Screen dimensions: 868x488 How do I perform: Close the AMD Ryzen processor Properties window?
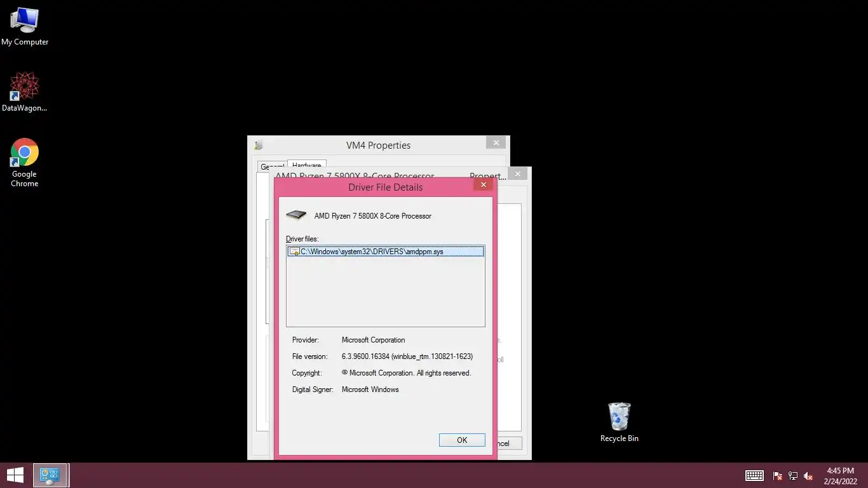coord(518,173)
